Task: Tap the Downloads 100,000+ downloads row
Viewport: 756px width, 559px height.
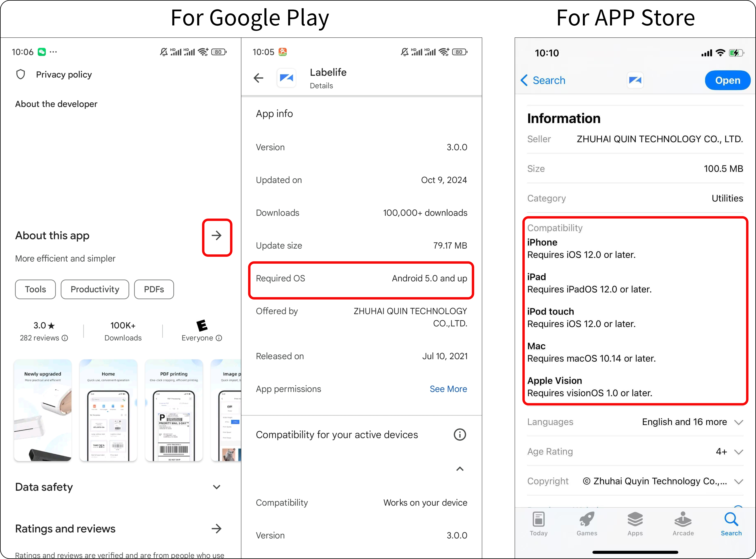Action: [x=361, y=213]
